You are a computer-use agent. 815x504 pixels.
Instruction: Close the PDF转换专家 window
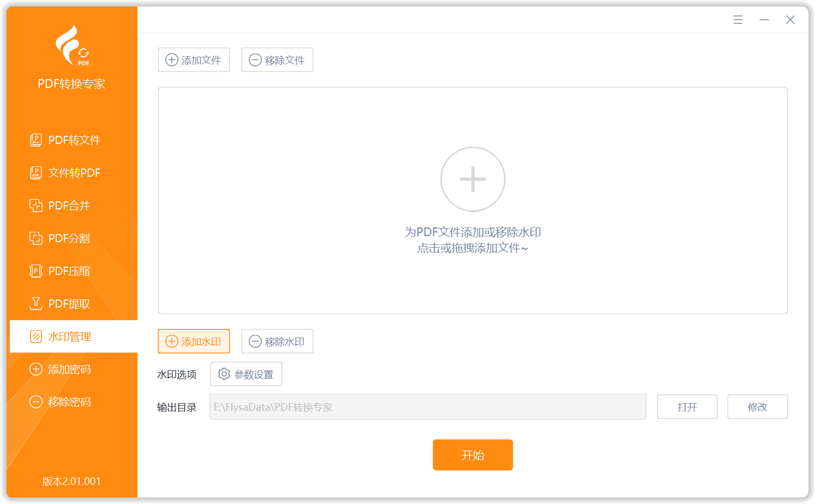click(790, 20)
